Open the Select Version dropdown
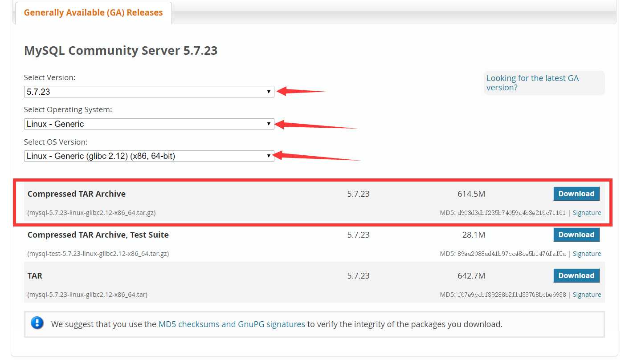This screenshot has width=625, height=364. click(148, 92)
